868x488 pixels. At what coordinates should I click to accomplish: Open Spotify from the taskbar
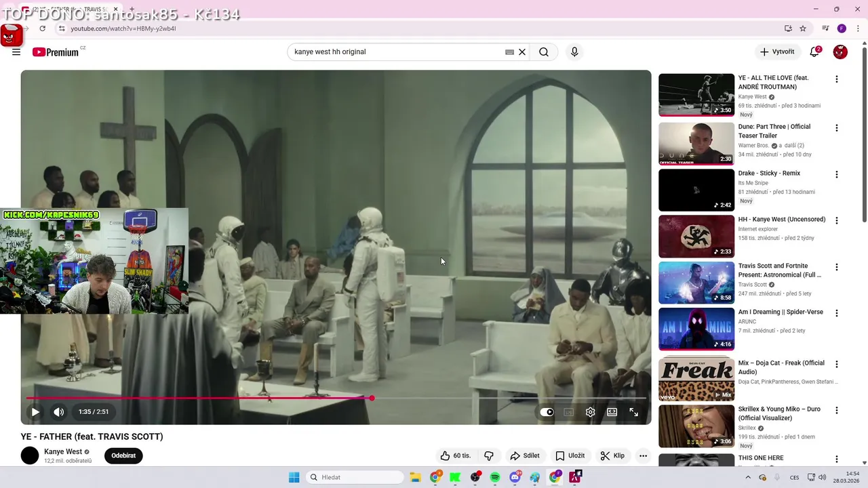495,477
